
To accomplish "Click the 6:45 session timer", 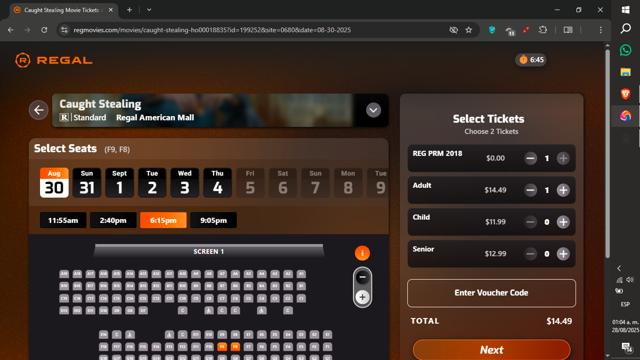I will (x=531, y=60).
